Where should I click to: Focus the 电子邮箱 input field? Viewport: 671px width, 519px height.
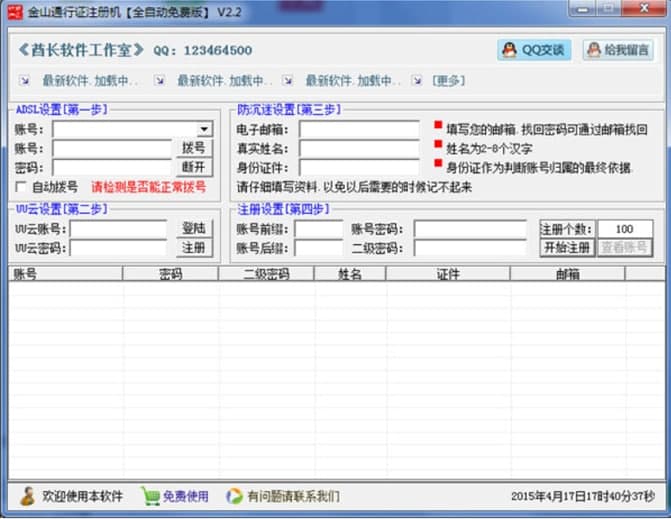pyautogui.click(x=359, y=129)
